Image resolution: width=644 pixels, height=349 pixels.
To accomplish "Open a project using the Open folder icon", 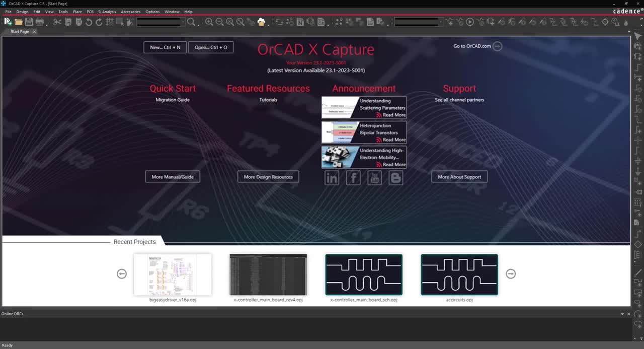I will coord(18,22).
